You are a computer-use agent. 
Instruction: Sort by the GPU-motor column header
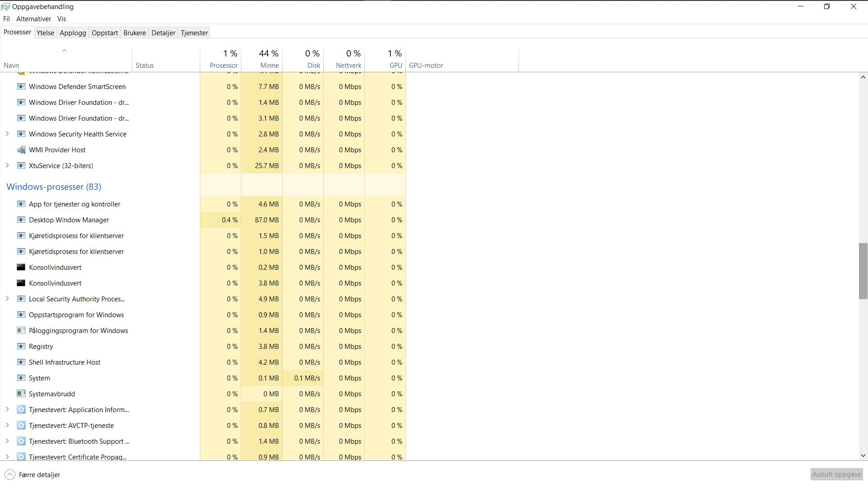462,59
